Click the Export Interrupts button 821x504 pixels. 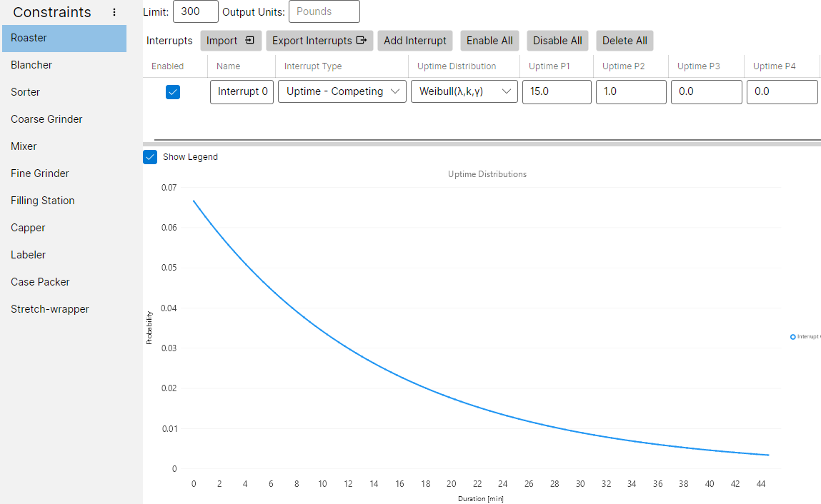point(319,41)
